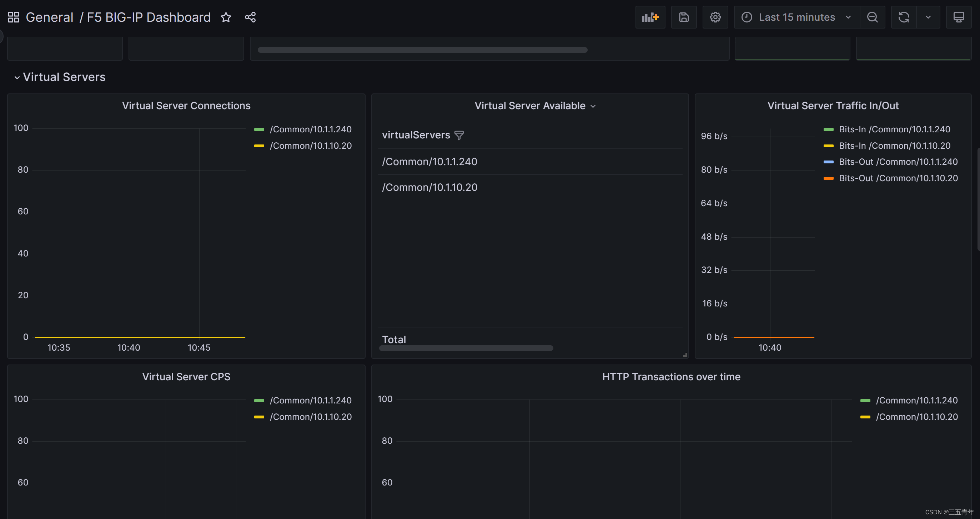
Task: Toggle Bits-In /Common/10.1.10.20 legend series
Action: click(x=894, y=146)
